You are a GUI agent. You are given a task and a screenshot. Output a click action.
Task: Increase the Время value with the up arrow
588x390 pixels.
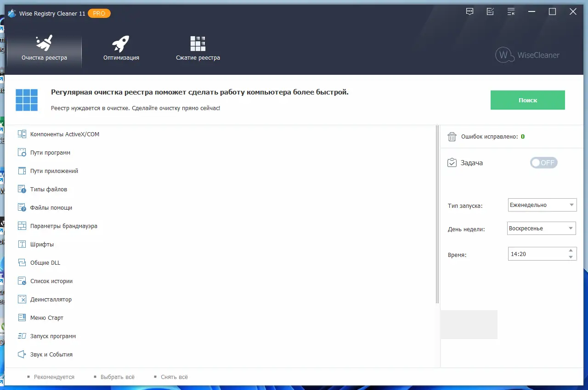point(571,251)
